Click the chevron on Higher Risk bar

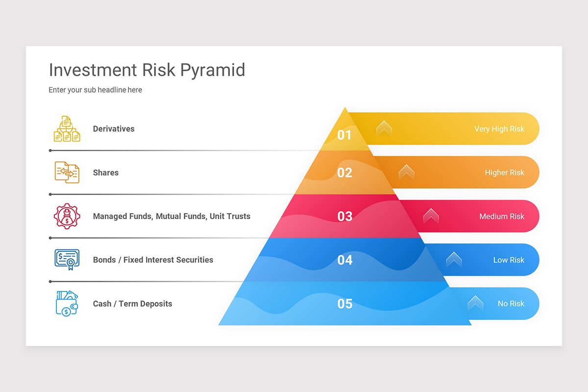click(406, 172)
